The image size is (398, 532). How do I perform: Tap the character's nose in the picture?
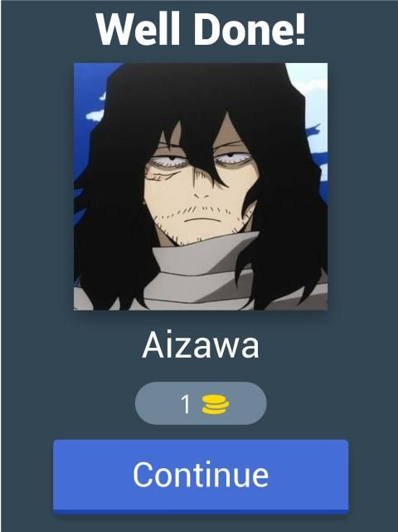202,193
